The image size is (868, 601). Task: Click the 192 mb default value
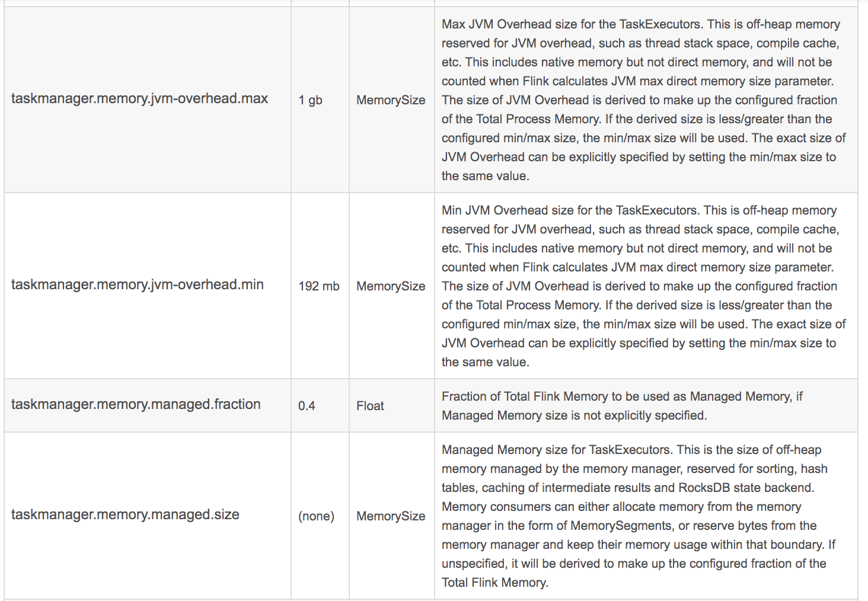tap(319, 286)
